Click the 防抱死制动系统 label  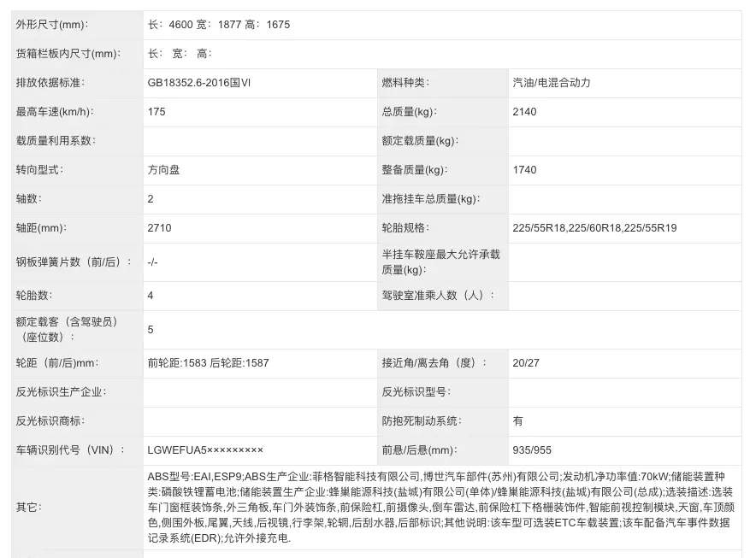[x=422, y=420]
